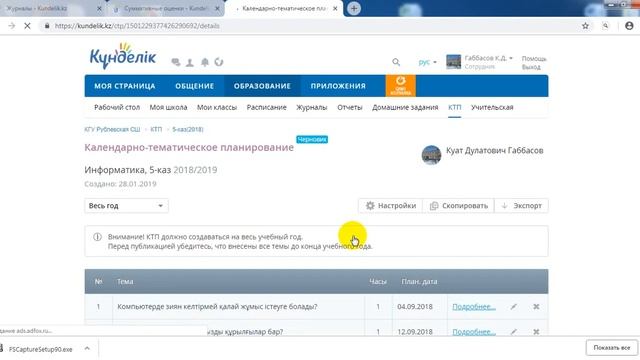Screen dimensions: 640x360
Task: Open the Отчеты submenu item
Action: click(x=349, y=107)
